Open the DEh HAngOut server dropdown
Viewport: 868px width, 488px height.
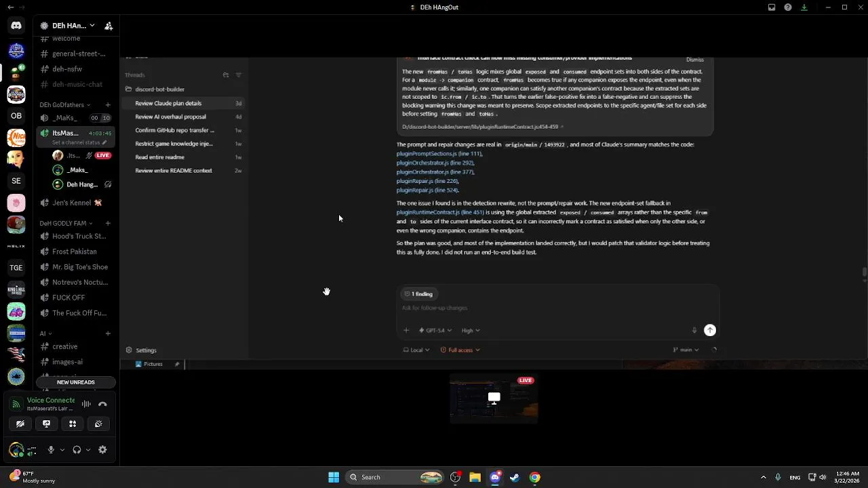coord(68,26)
